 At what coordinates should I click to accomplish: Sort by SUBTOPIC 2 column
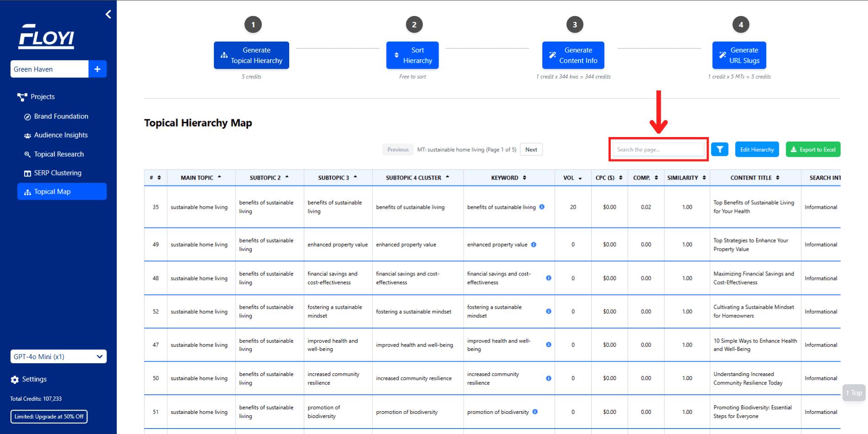pyautogui.click(x=270, y=178)
